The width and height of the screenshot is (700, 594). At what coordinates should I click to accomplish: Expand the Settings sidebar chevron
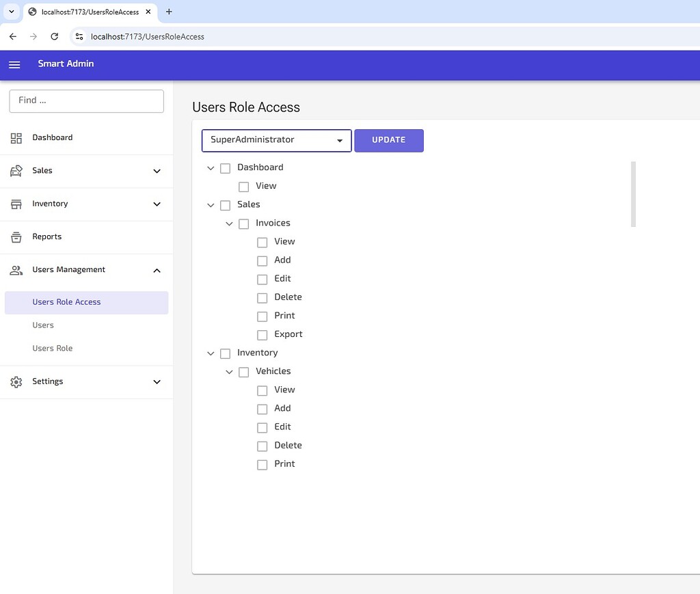click(157, 382)
